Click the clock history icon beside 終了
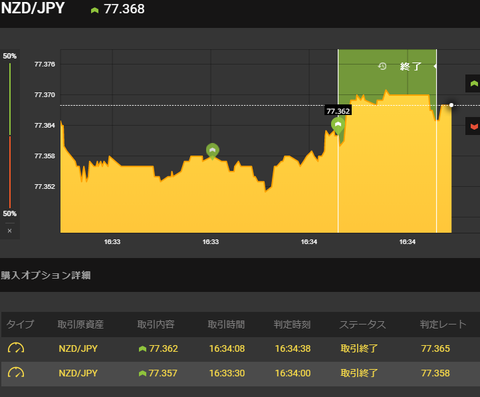The image size is (480, 397). (x=382, y=66)
